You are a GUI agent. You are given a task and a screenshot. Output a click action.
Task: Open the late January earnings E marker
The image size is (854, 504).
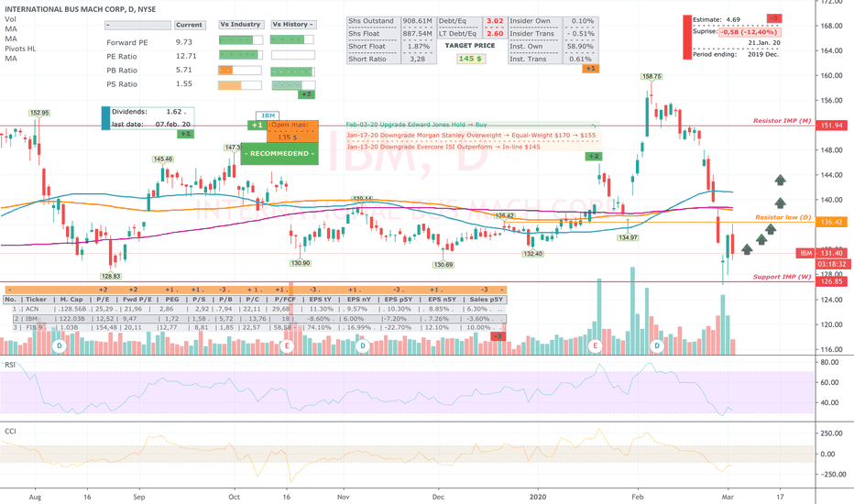[x=596, y=346]
